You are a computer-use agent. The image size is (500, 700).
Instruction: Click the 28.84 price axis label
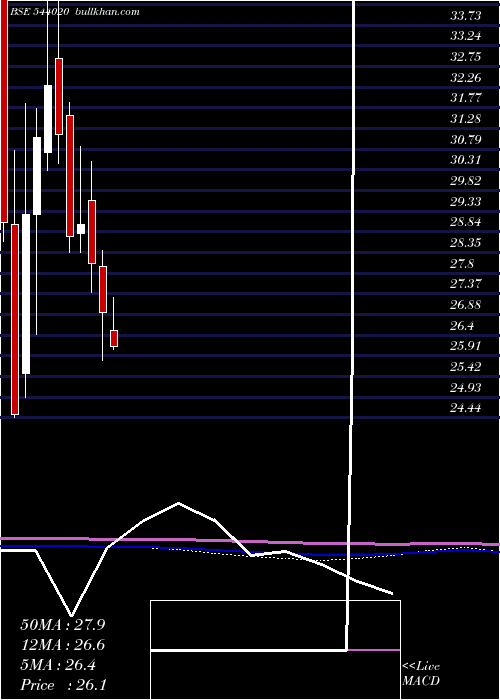(x=466, y=222)
